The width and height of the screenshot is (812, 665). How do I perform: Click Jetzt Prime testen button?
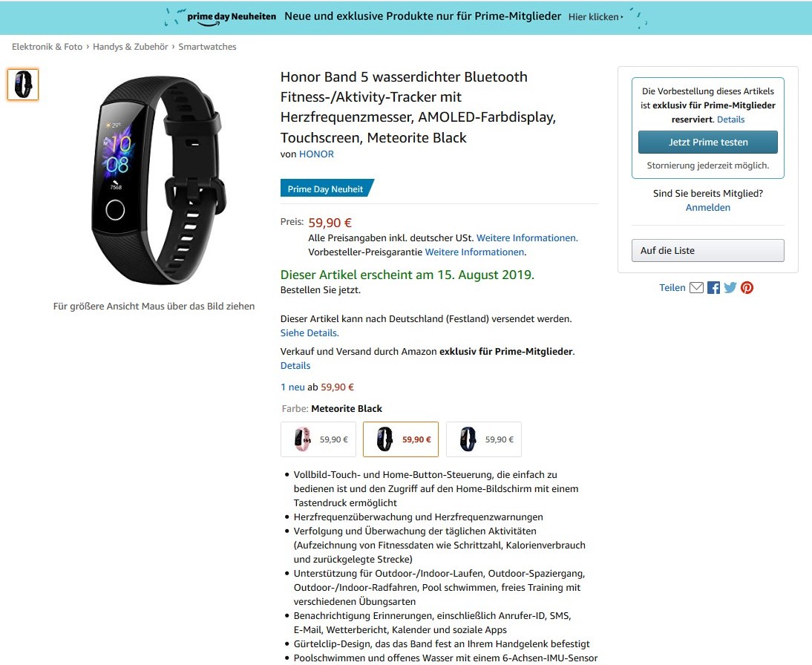click(x=708, y=142)
